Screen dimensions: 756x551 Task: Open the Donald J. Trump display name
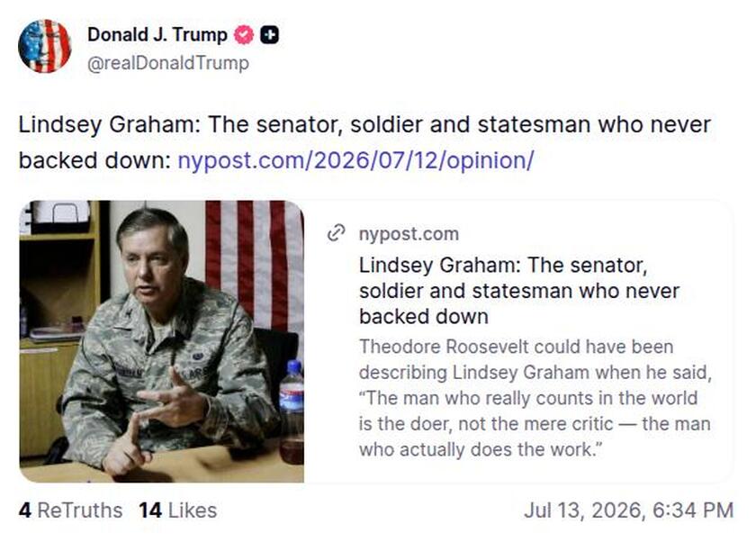[157, 35]
